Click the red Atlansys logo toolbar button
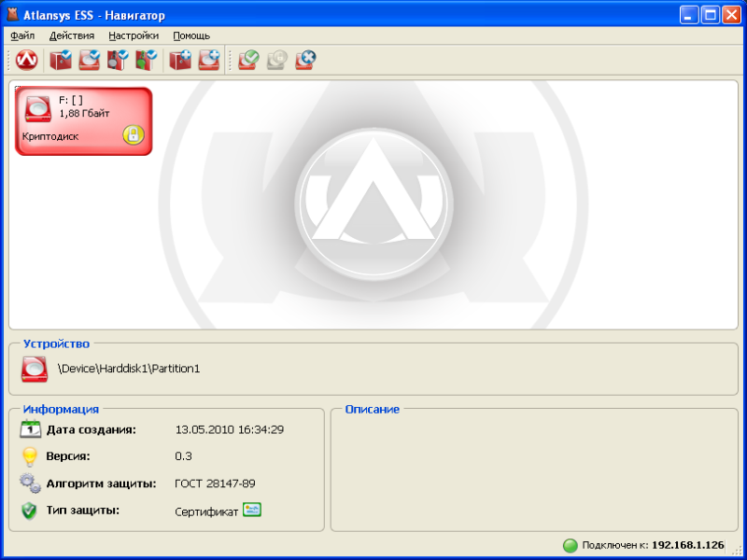747x560 pixels. click(x=27, y=60)
